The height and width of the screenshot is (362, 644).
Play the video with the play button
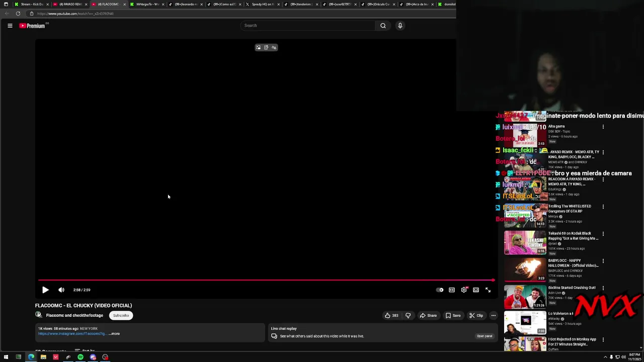tap(45, 290)
